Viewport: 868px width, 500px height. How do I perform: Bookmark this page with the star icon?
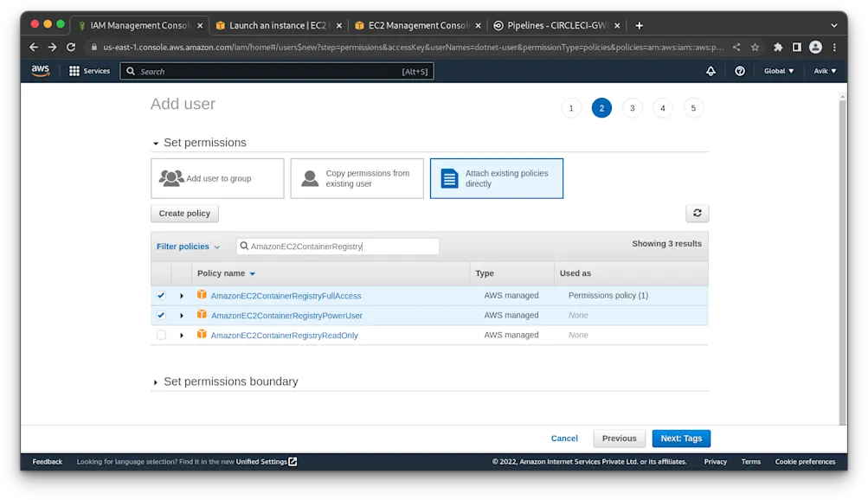pos(755,47)
